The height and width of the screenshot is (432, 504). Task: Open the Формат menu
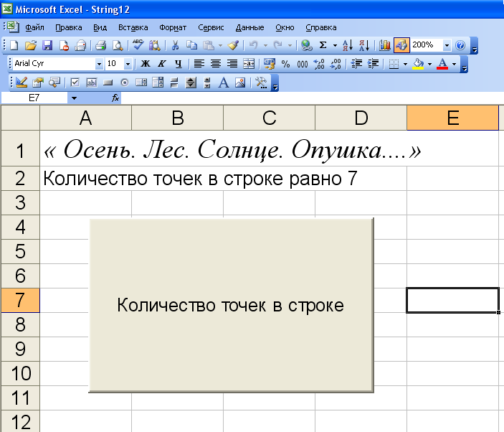173,28
